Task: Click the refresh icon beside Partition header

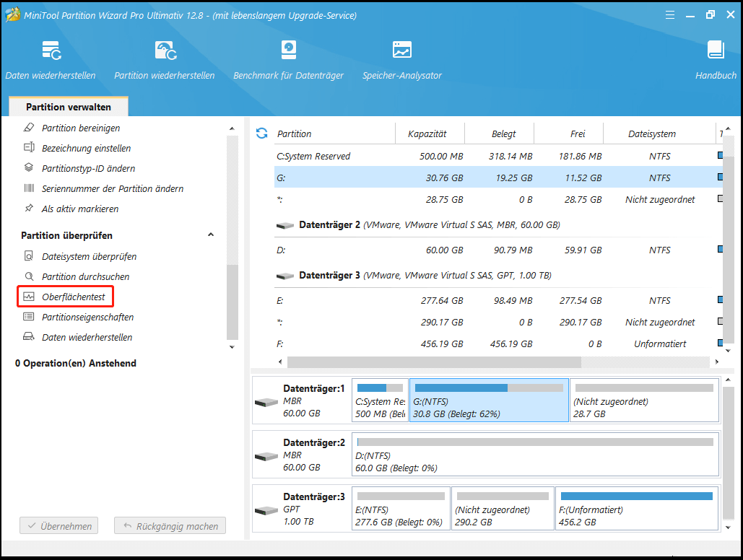Action: click(x=261, y=133)
